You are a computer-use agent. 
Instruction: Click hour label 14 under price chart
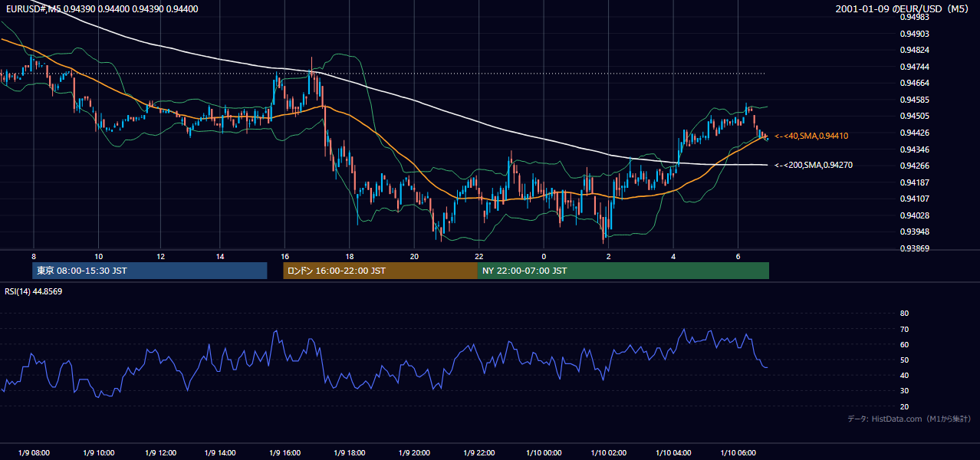pos(220,256)
